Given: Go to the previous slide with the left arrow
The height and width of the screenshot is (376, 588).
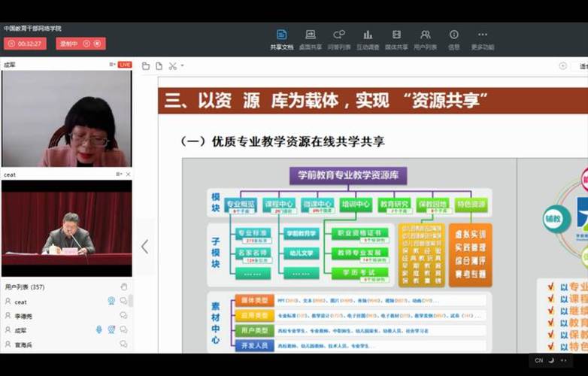Looking at the screenshot, I should [145, 247].
